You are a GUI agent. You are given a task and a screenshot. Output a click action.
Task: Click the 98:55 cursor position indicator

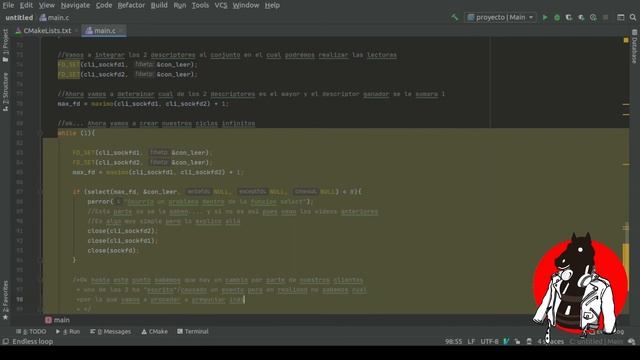453,342
